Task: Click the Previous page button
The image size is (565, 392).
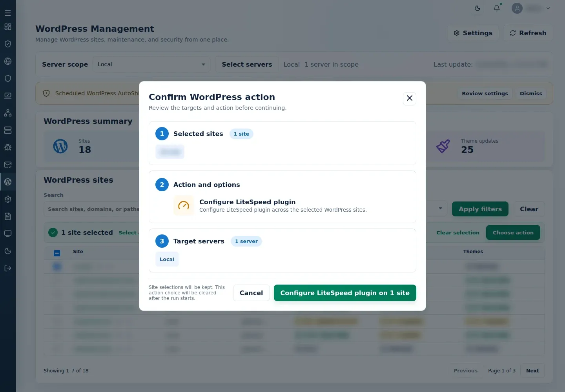Action: tap(465, 370)
